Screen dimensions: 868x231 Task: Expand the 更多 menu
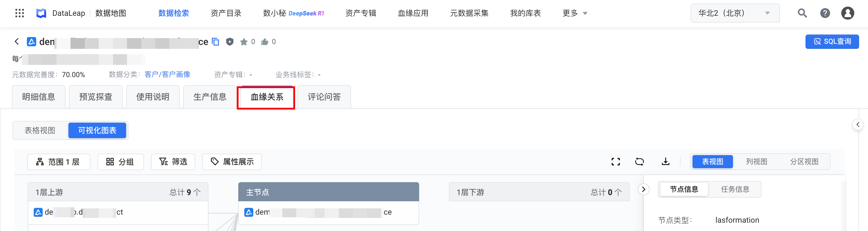point(574,13)
